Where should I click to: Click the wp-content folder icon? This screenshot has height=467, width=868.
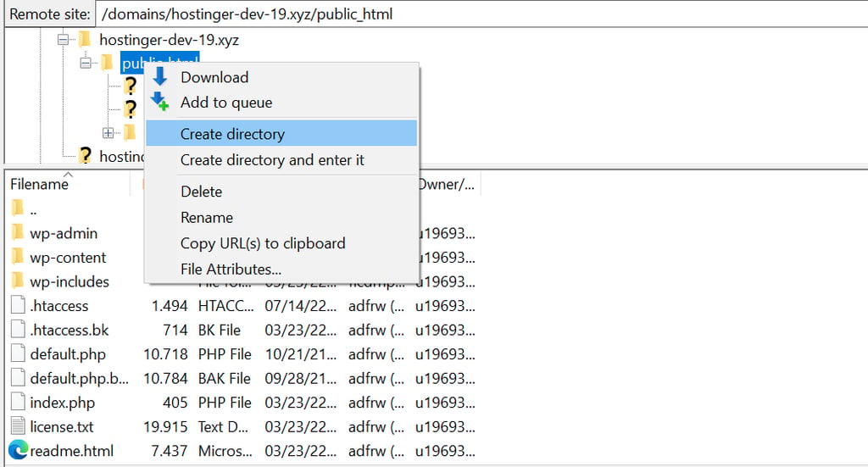pyautogui.click(x=18, y=257)
